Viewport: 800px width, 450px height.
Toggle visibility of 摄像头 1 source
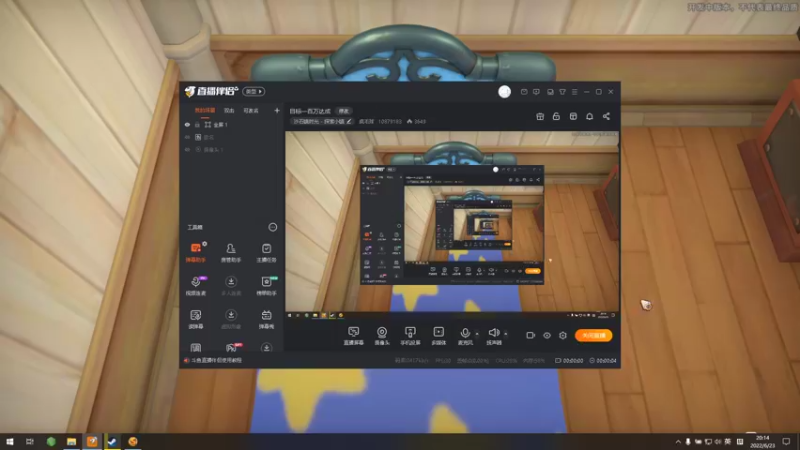click(x=187, y=149)
